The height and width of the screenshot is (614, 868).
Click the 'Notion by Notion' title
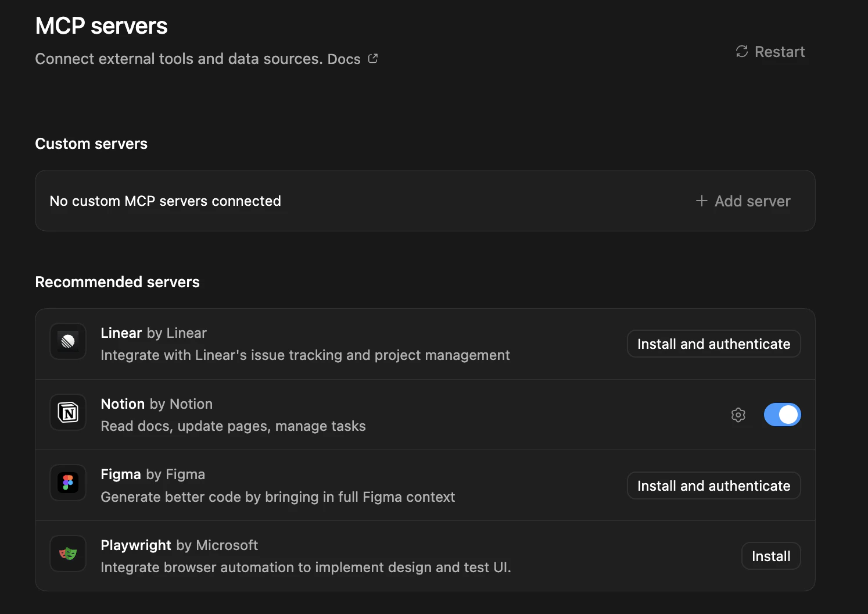pos(156,404)
